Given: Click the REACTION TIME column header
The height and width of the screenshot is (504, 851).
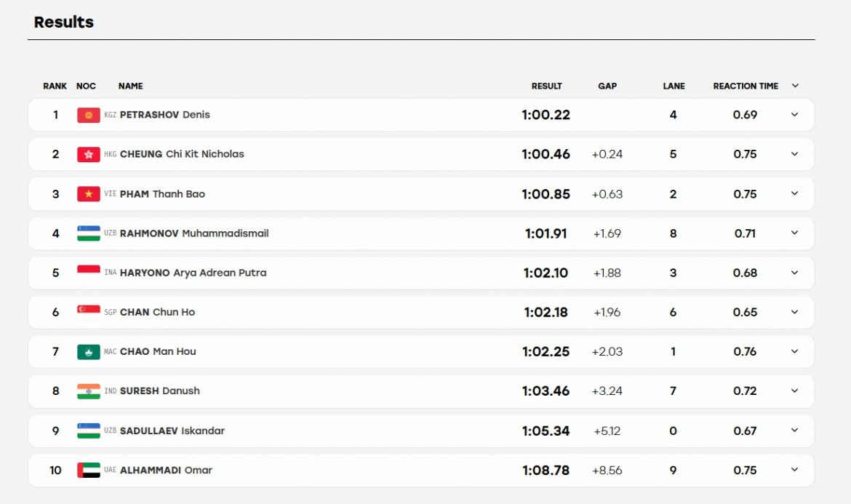Looking at the screenshot, I should click(746, 87).
